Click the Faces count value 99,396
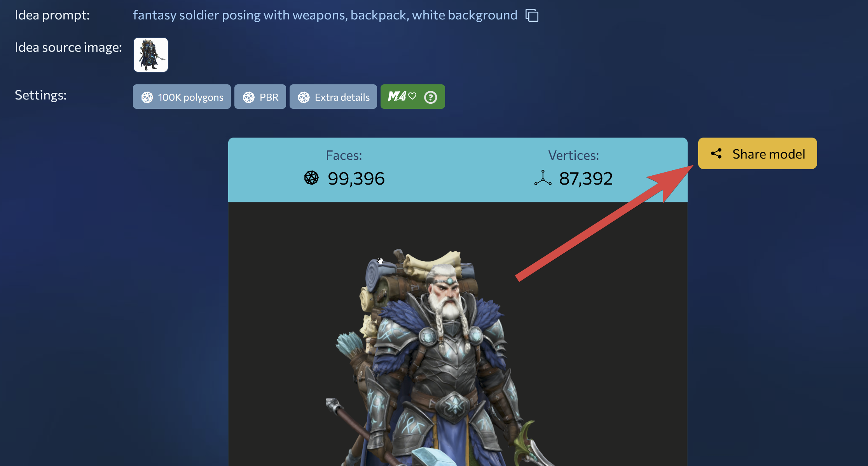 356,179
